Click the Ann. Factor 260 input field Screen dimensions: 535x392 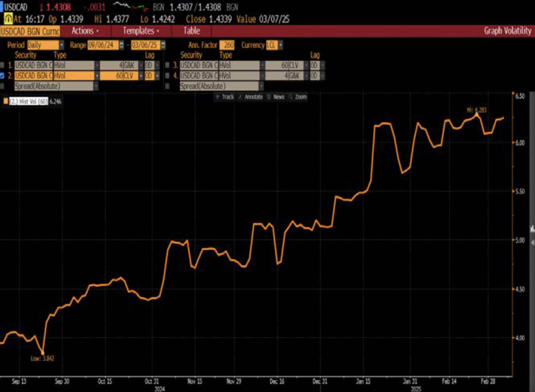coord(227,45)
